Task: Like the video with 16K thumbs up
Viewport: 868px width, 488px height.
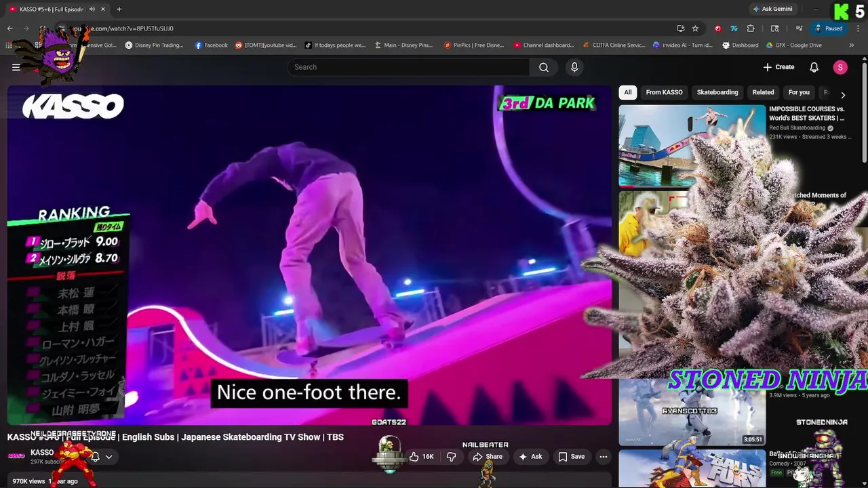Action: 421,457
